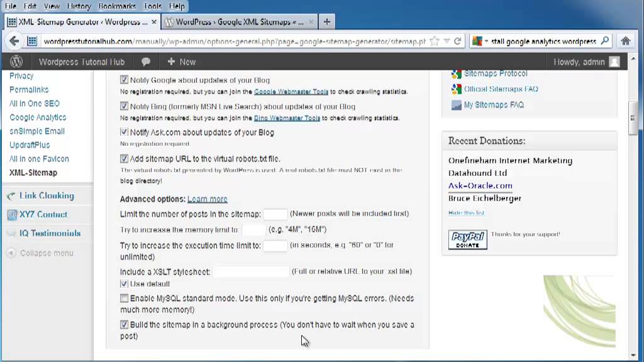This screenshot has height=362, width=644.
Task: Open the Ask-Oracle.com donation link
Action: [480, 185]
